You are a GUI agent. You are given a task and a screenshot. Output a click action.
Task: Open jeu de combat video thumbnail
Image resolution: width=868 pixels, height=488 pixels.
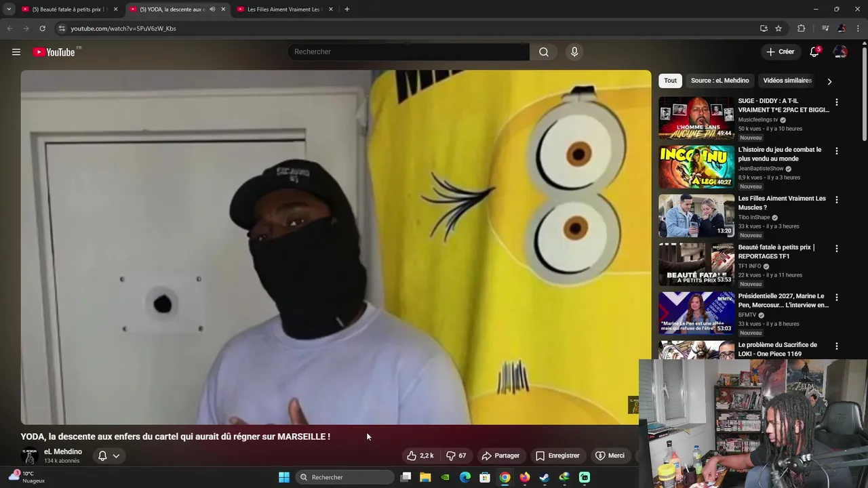pyautogui.click(x=696, y=167)
